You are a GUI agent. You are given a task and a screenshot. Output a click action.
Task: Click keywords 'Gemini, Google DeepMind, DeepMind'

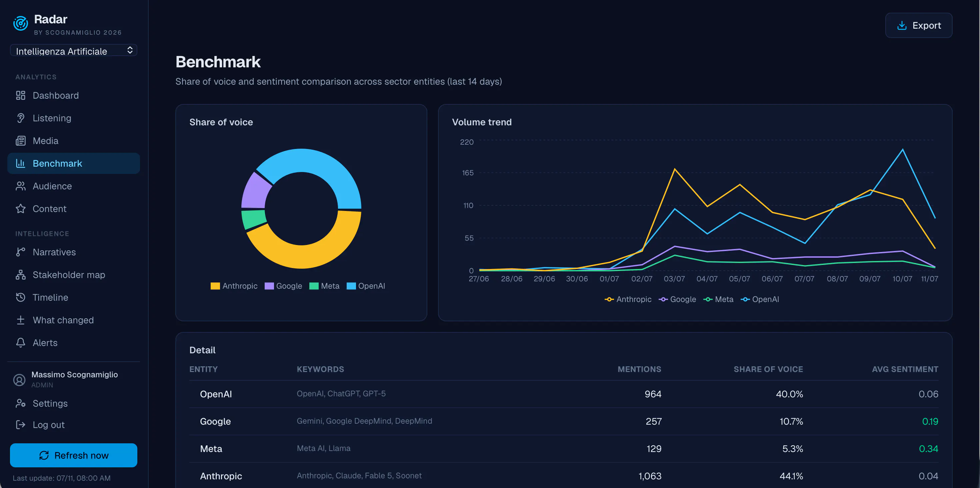pyautogui.click(x=364, y=421)
